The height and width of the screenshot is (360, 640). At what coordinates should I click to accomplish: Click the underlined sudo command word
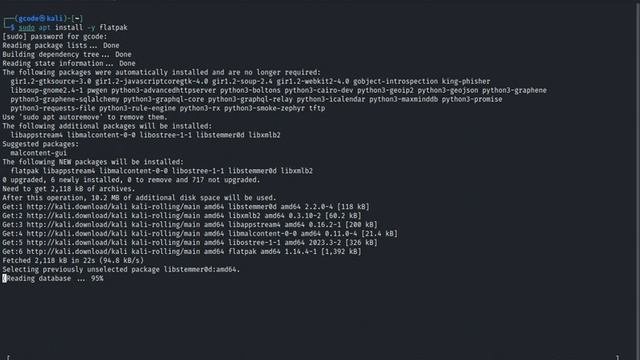pos(27,27)
